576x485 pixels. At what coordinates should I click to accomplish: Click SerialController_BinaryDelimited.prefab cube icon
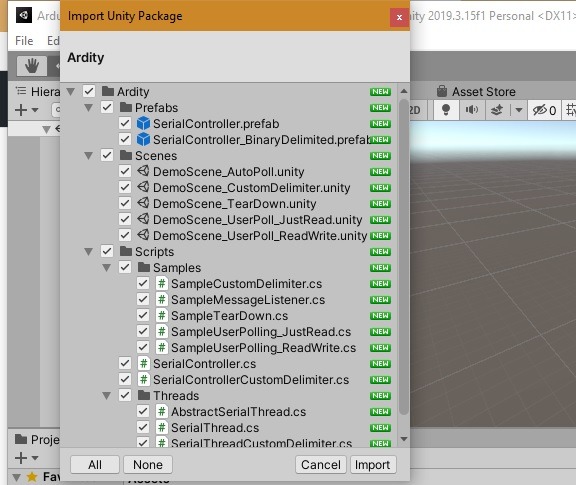point(143,140)
